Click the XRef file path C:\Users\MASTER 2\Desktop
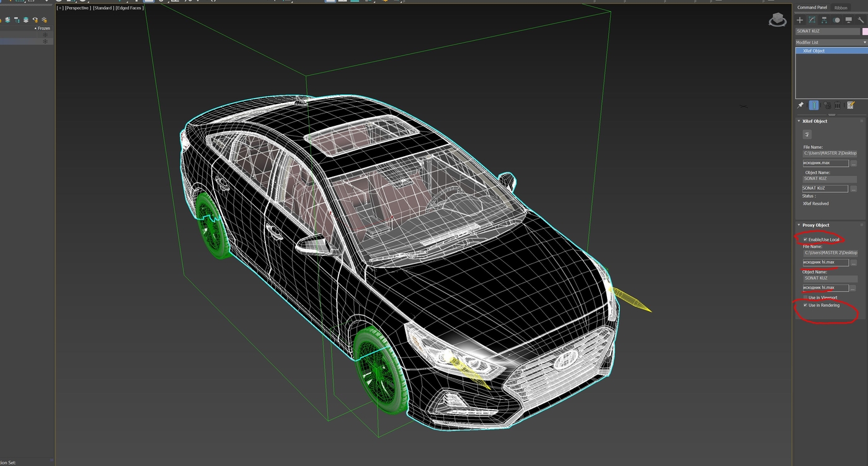Image resolution: width=868 pixels, height=466 pixels. coord(830,153)
